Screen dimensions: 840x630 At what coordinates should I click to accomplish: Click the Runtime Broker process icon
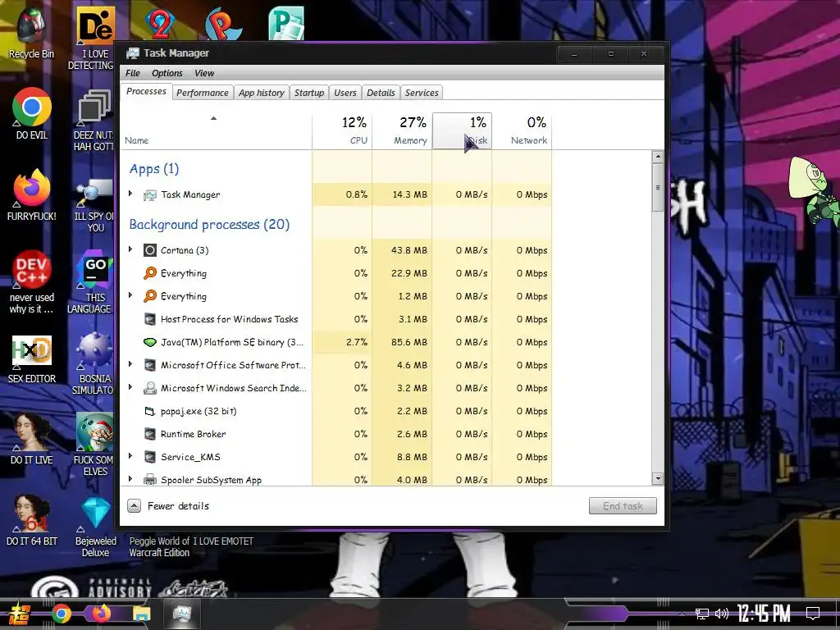tap(150, 434)
